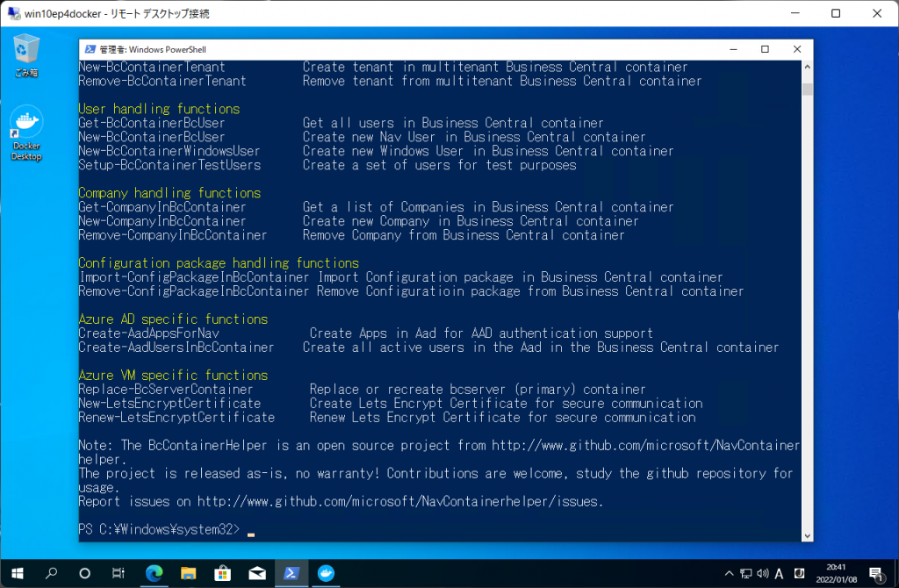The height and width of the screenshot is (588, 899).
Task: Click the NavContainerhelper issues URL
Action: 399,501
